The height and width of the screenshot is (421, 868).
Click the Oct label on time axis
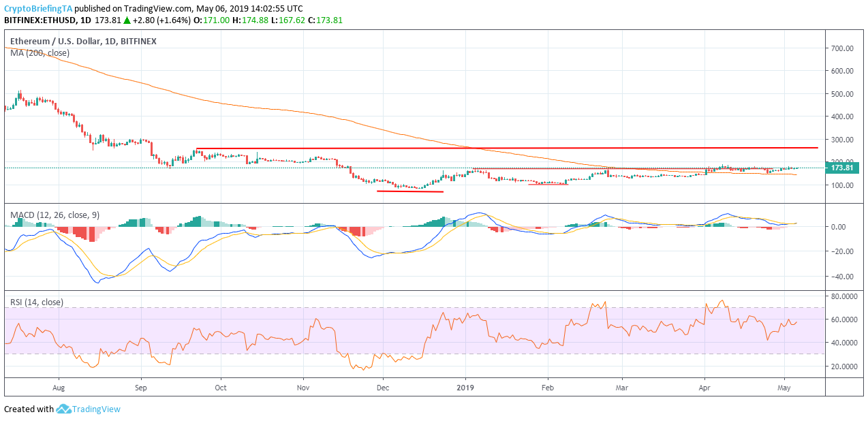(220, 388)
